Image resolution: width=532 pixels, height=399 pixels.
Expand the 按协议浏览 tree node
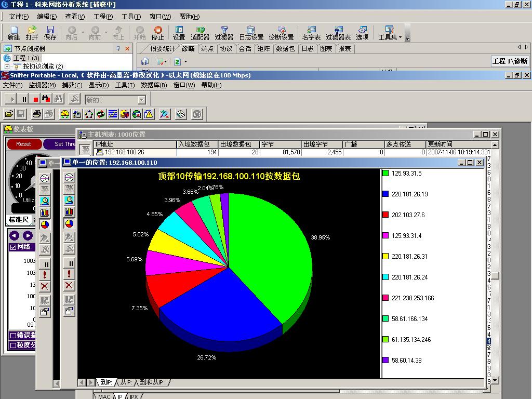point(7,66)
